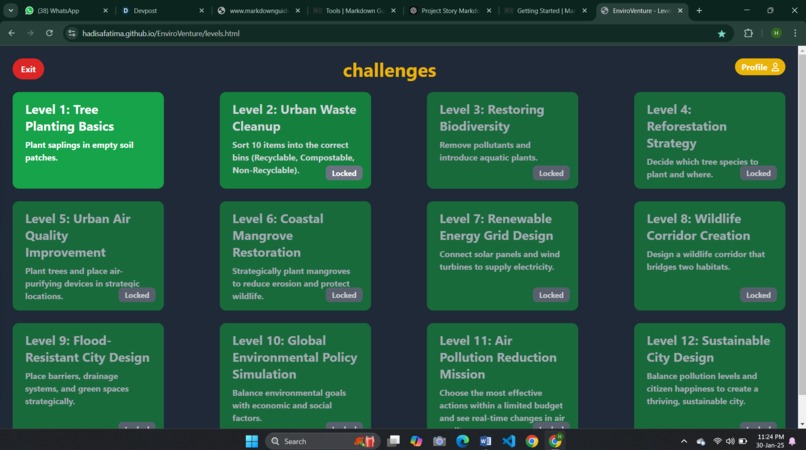Click Level 8: Wildlife Corridor Creation title

coord(698,227)
